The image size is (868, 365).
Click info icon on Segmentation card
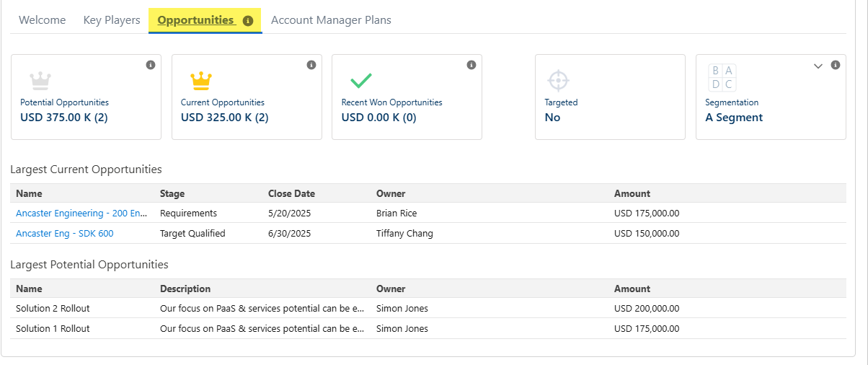[x=836, y=65]
